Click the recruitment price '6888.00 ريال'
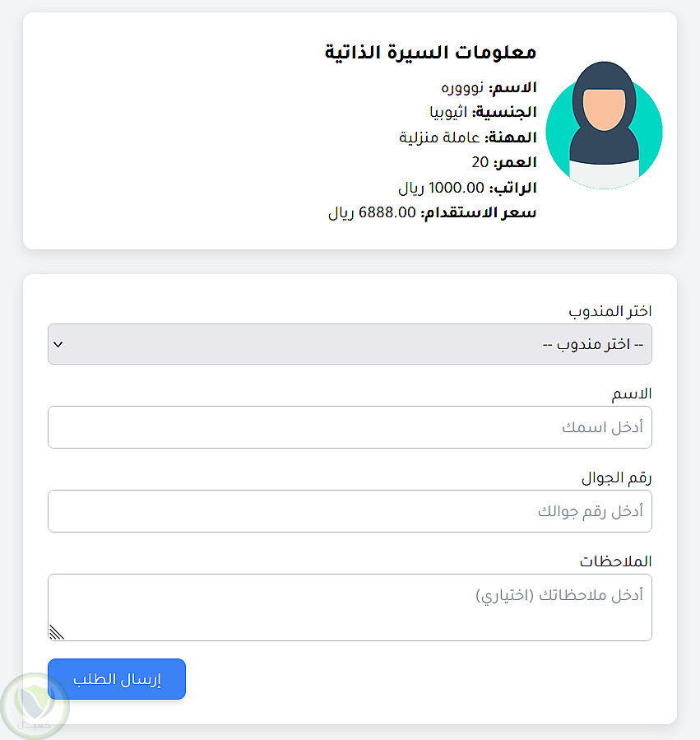 tap(433, 213)
